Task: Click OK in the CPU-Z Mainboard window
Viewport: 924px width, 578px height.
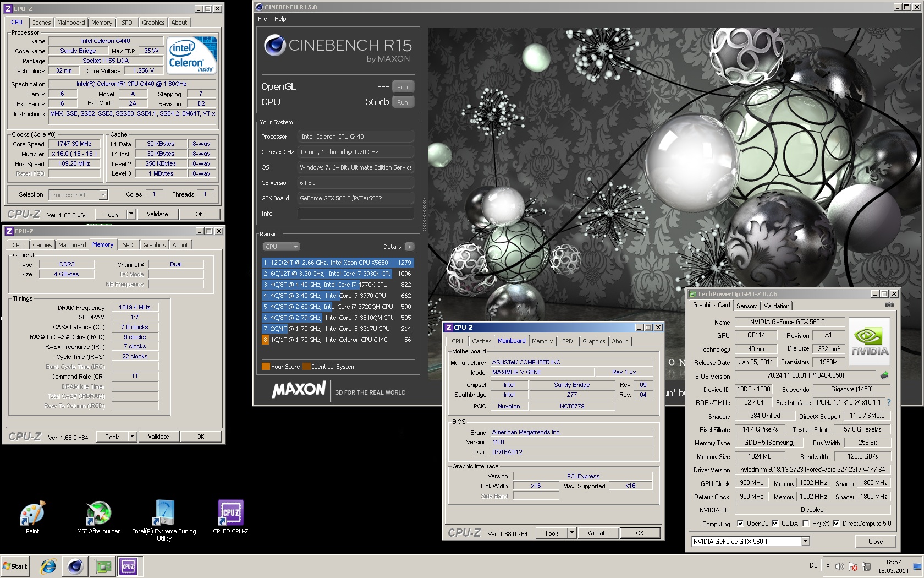Action: pyautogui.click(x=640, y=533)
